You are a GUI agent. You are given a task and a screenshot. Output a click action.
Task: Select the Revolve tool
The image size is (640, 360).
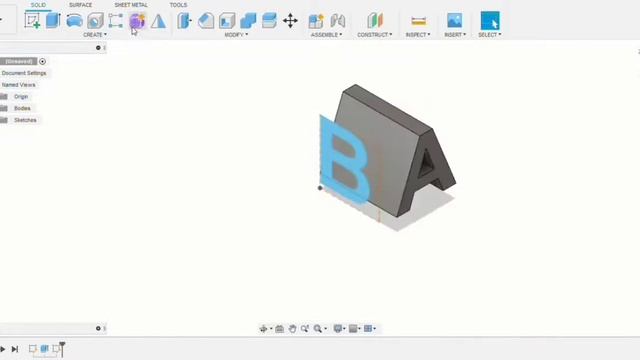point(74,20)
